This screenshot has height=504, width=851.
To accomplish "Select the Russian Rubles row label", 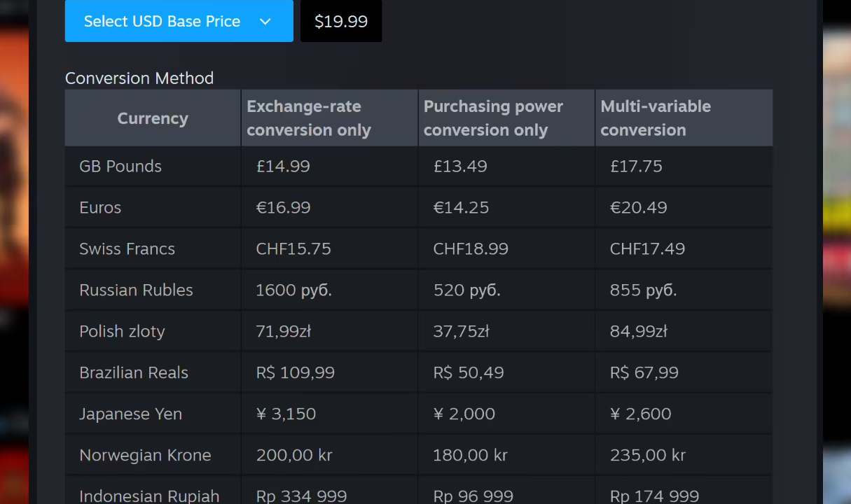I will tap(136, 290).
